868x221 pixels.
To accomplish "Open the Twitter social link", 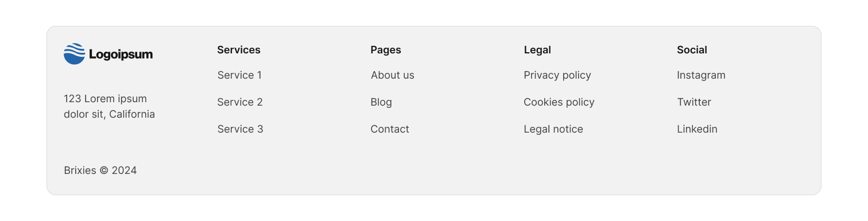I will pyautogui.click(x=694, y=102).
